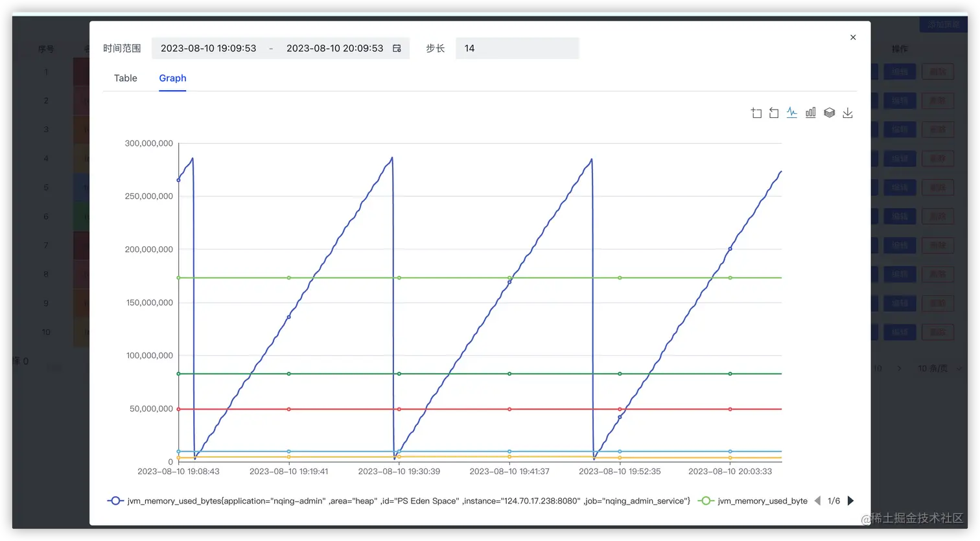The height and width of the screenshot is (541, 980).
Task: Click x-axis label 2023-08-10 19:52:35
Action: (620, 472)
